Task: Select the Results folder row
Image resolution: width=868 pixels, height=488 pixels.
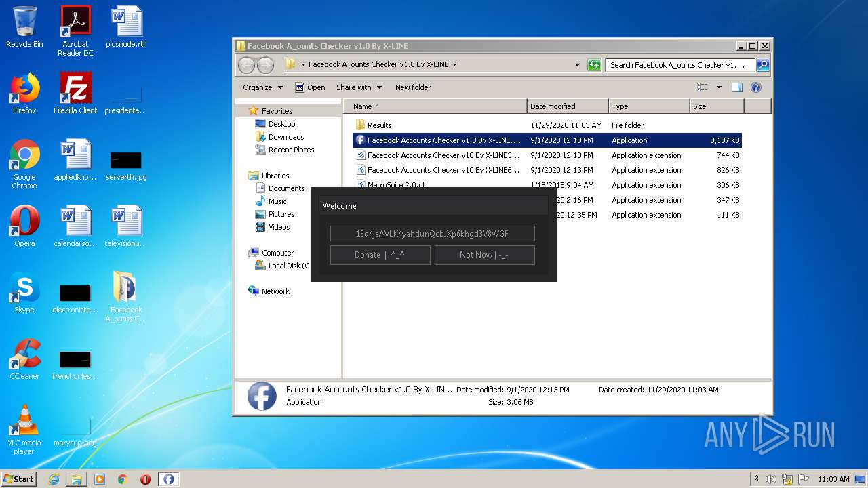Action: coord(547,125)
